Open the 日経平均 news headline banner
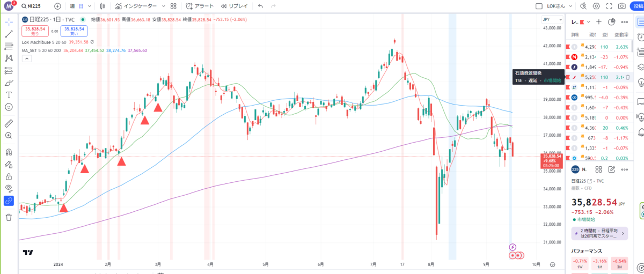644x274 pixels. click(x=600, y=234)
